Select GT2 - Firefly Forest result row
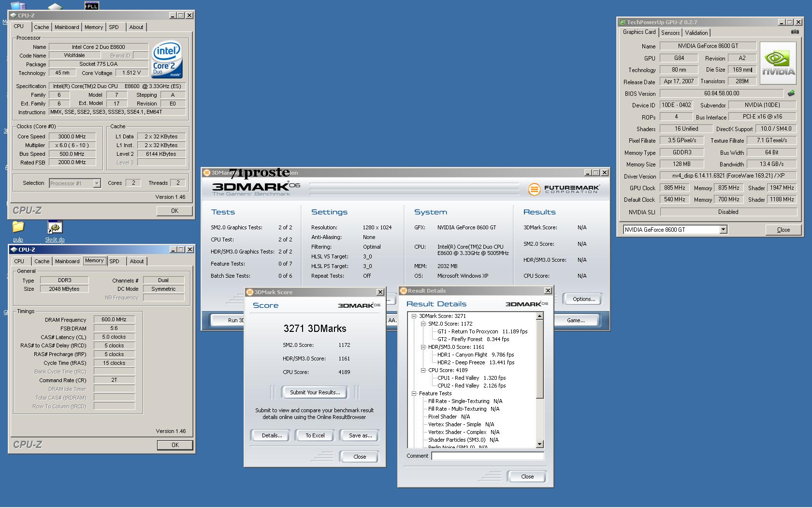This screenshot has height=508, width=812. [473, 339]
